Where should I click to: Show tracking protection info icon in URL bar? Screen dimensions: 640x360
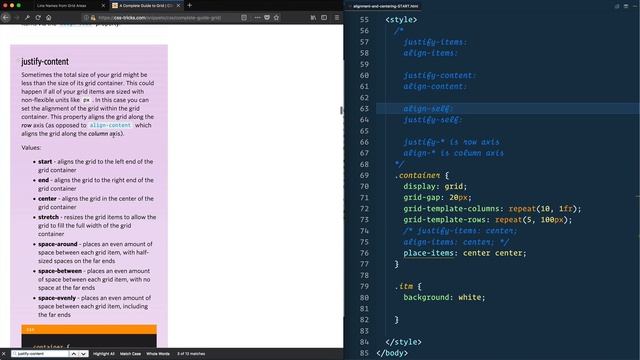[86, 18]
